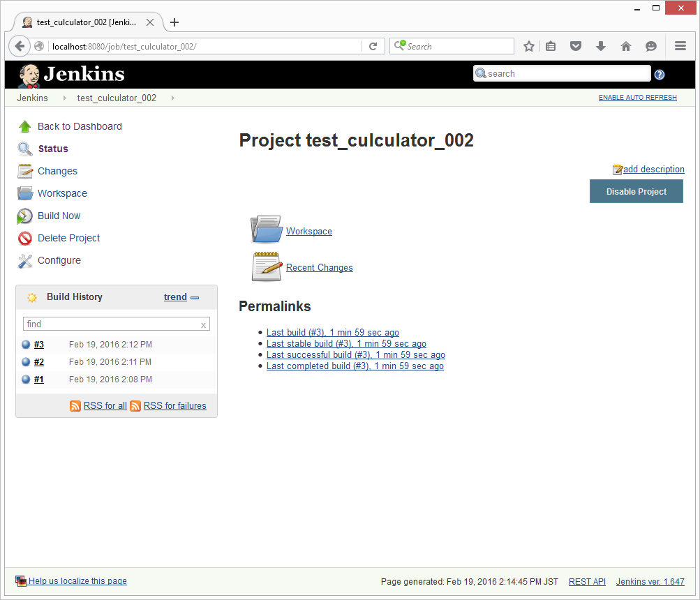Open Back to Dashboard link
The image size is (700, 600).
point(80,127)
